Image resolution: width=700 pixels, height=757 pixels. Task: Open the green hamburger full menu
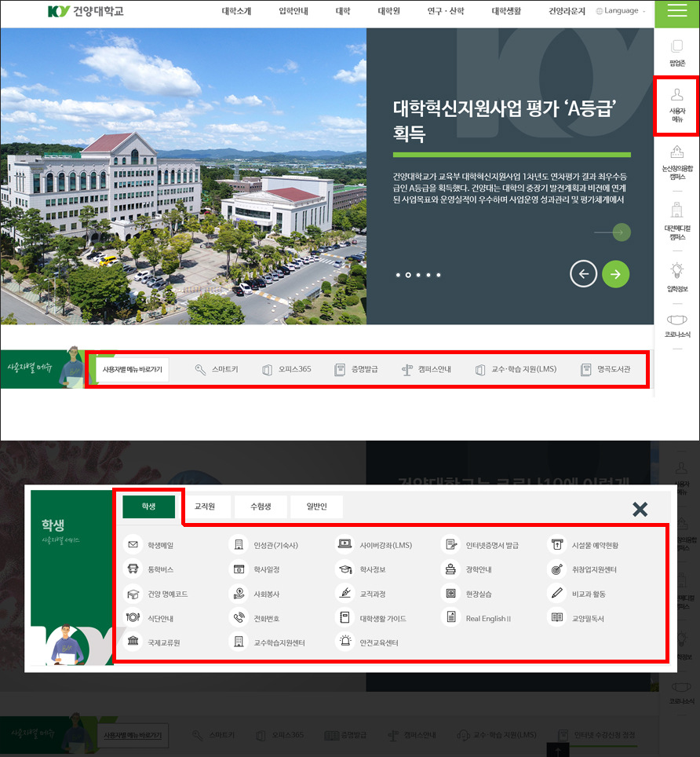click(676, 11)
